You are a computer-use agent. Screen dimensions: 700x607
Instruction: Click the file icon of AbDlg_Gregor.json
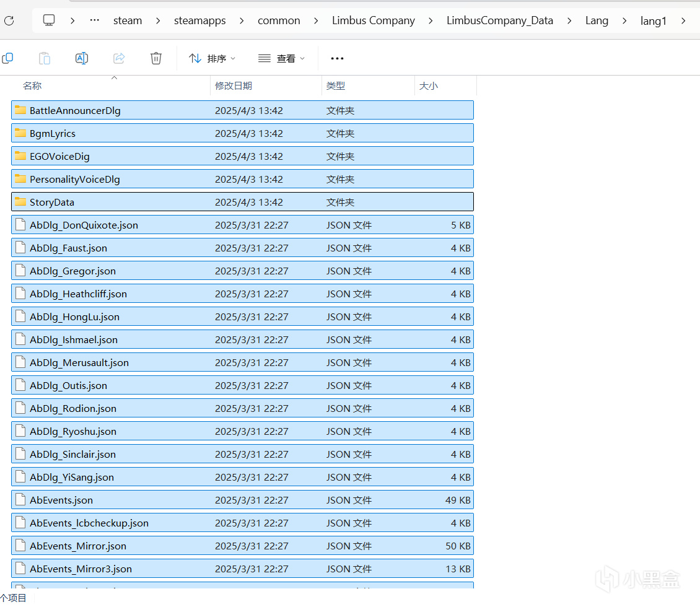tap(20, 271)
